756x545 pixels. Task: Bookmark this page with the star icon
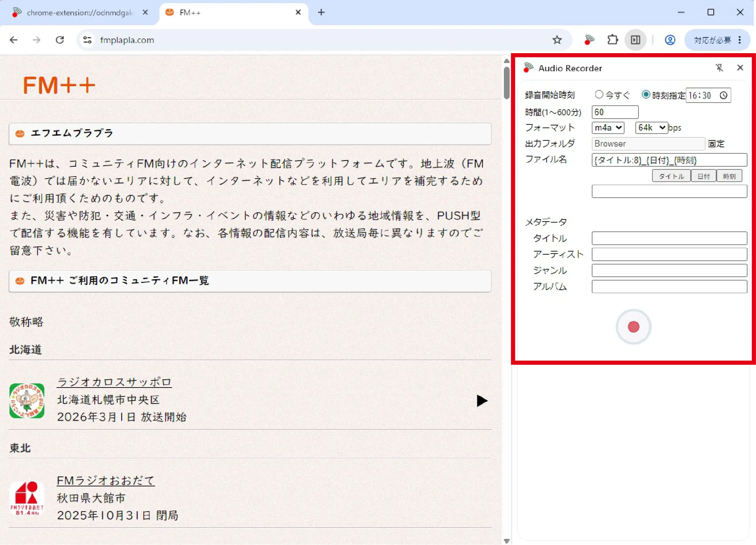coord(557,40)
